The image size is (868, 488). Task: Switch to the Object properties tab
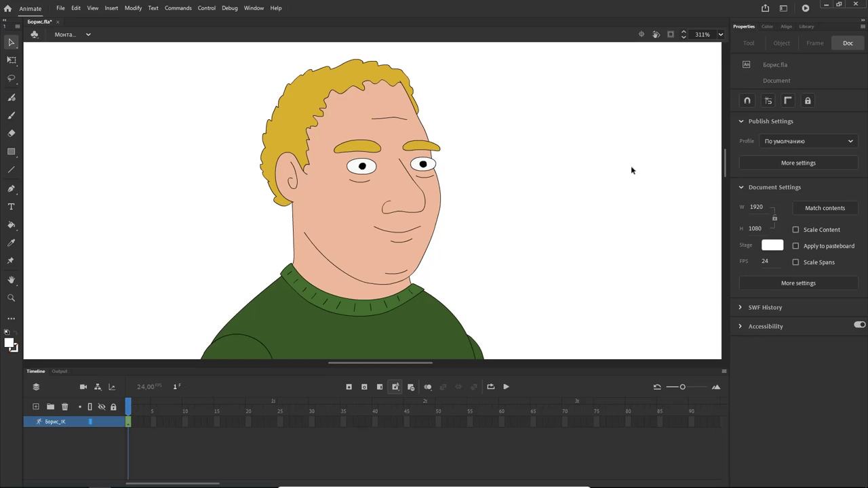tap(782, 43)
